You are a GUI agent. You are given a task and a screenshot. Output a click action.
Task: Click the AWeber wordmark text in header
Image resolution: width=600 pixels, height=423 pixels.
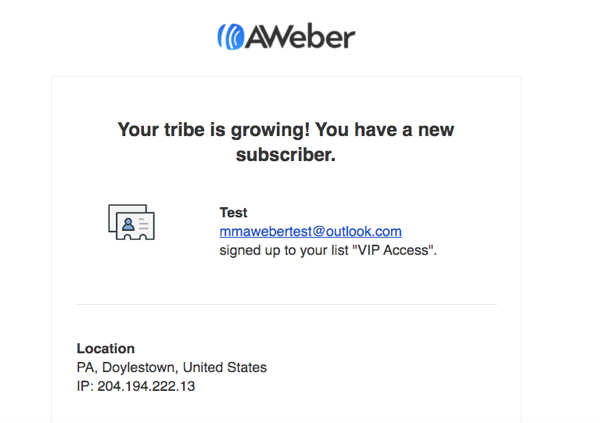(x=300, y=37)
